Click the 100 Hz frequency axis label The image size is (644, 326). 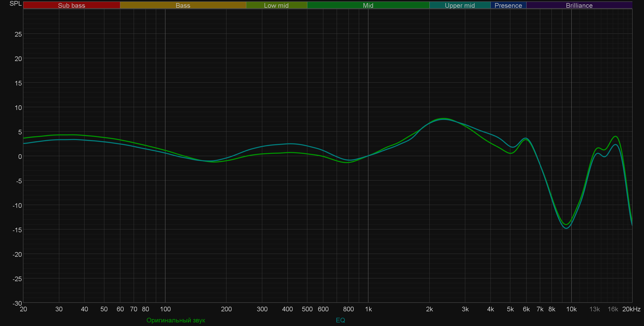pos(165,309)
